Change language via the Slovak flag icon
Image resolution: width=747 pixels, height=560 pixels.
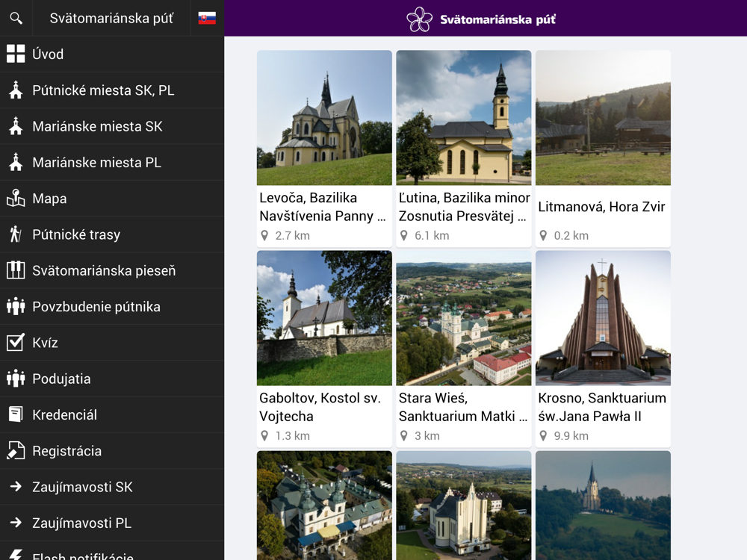click(207, 18)
